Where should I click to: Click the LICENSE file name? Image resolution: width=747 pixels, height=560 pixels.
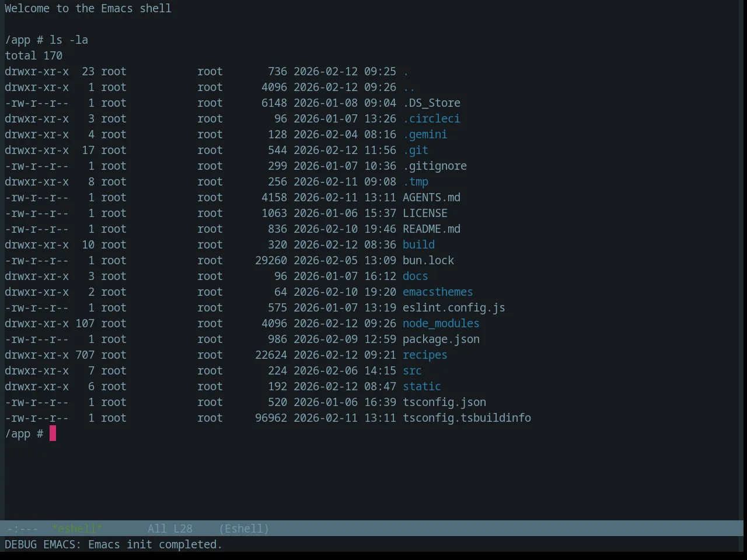pyautogui.click(x=425, y=213)
